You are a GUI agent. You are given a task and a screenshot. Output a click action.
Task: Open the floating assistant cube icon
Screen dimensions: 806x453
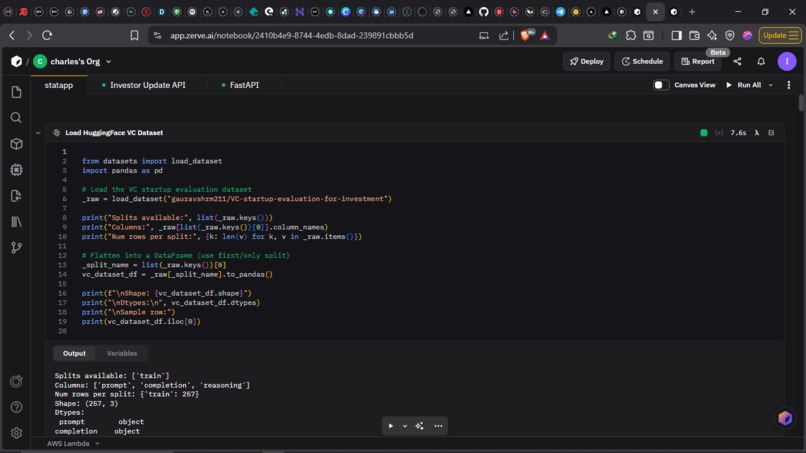[785, 418]
